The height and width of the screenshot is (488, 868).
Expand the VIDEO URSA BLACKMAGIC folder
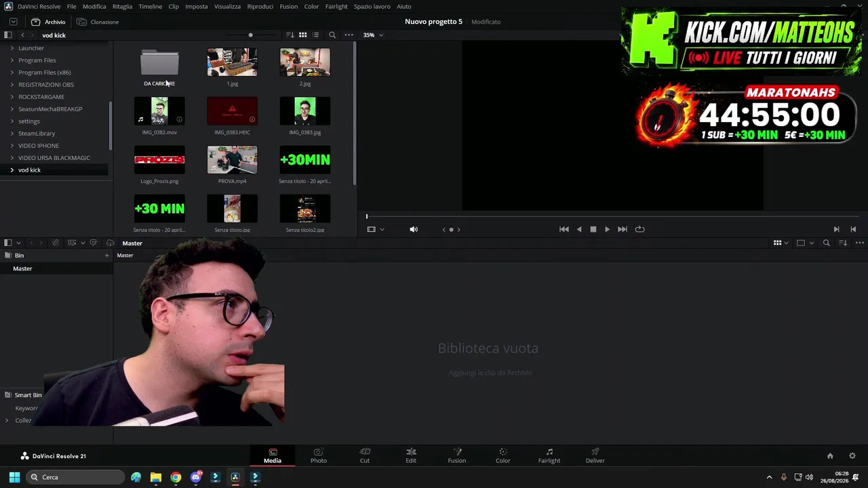(12, 158)
